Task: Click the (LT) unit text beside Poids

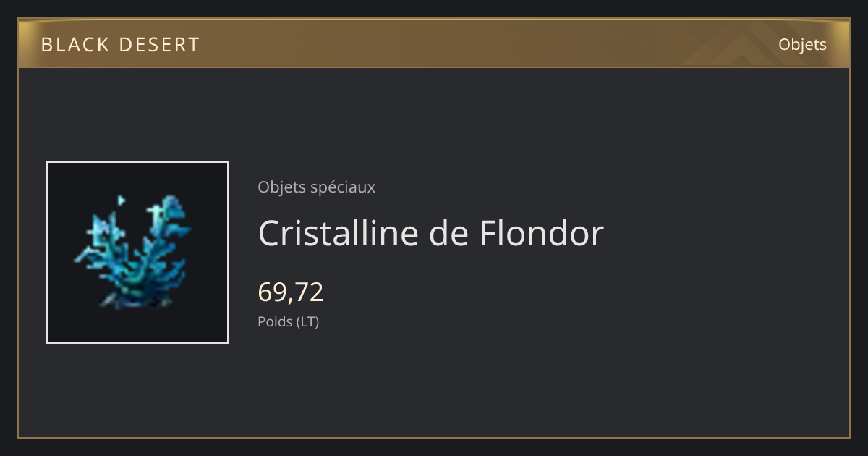Action: [307, 321]
